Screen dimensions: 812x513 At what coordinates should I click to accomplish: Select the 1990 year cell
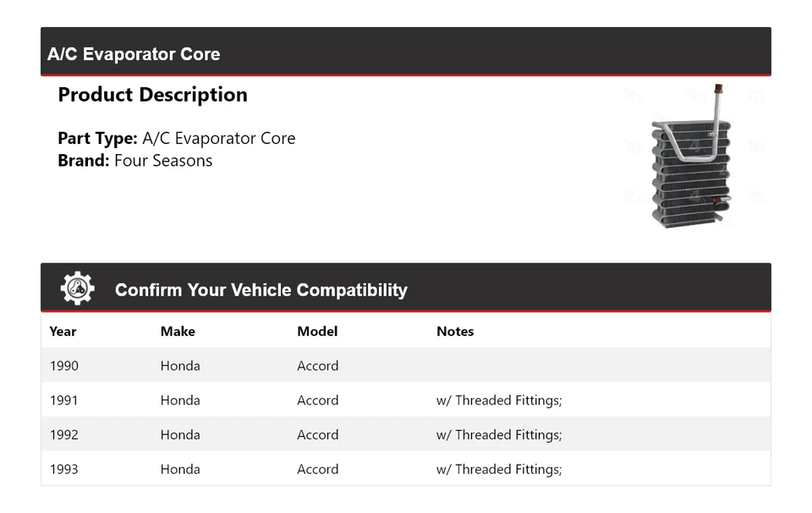click(63, 366)
